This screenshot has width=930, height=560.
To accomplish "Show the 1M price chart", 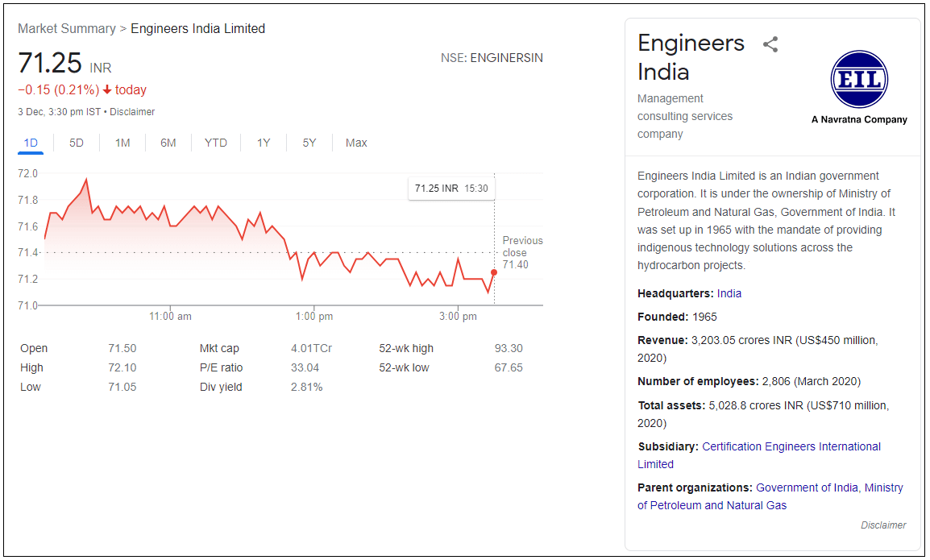I will point(122,143).
